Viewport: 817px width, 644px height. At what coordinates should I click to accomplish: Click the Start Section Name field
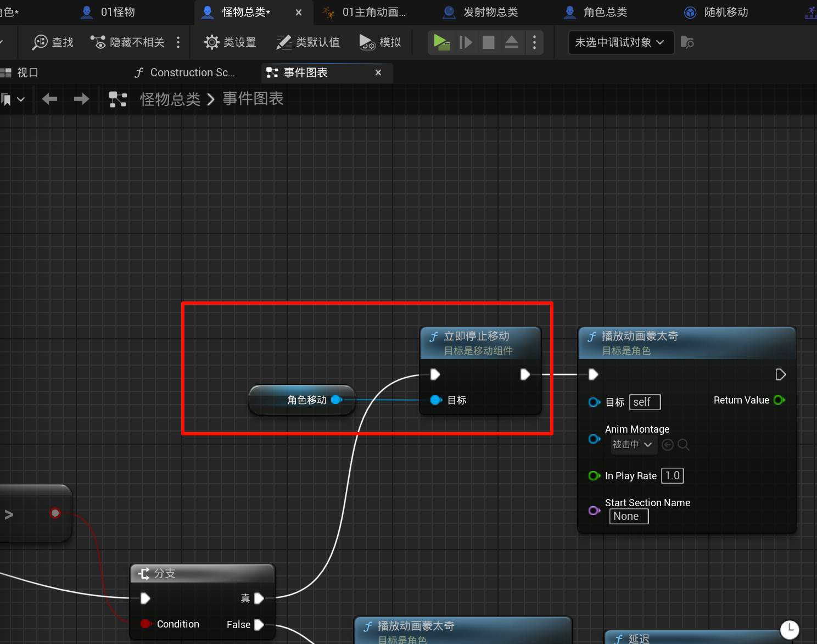[x=629, y=516]
